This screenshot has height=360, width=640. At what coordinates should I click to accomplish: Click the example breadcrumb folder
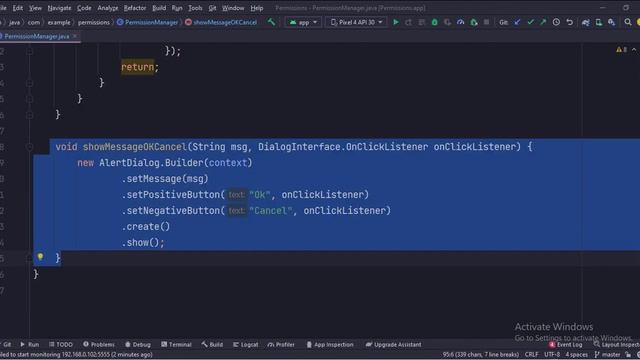pyautogui.click(x=59, y=22)
